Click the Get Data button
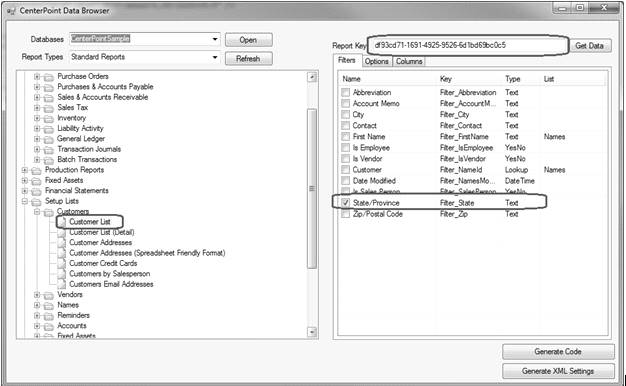626x386 pixels. (589, 46)
